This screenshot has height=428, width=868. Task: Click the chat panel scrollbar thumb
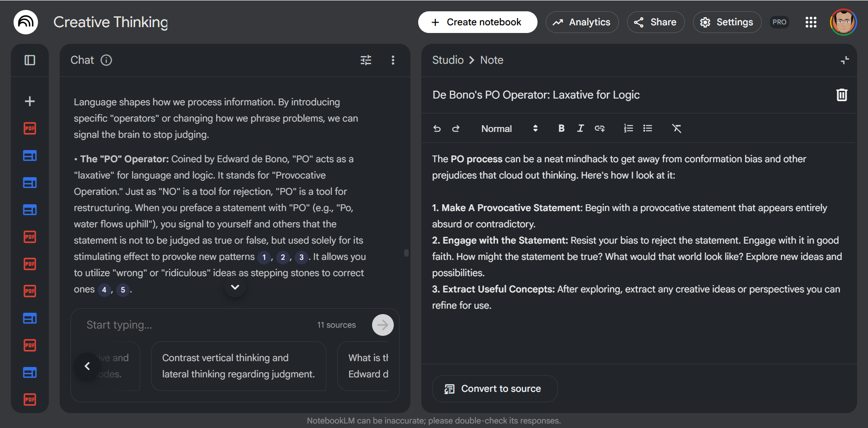[406, 253]
